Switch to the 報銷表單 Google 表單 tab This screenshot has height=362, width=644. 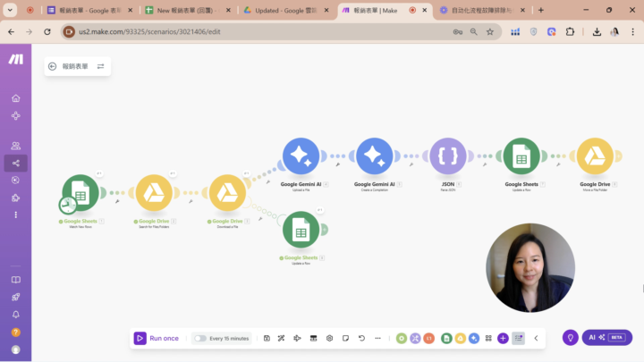coord(90,10)
